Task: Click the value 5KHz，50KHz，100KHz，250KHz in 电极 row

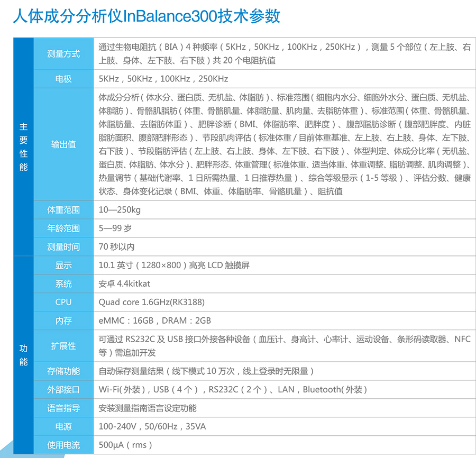Action: 163,79
